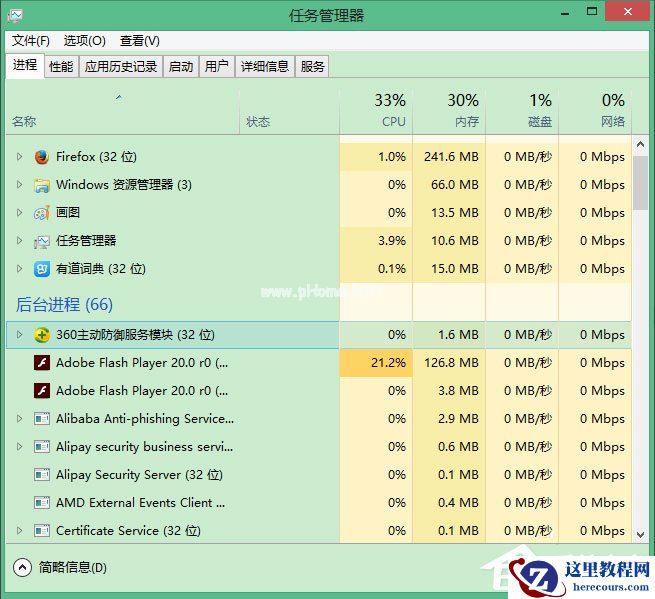Switch to the 性能 tab
Screen dimensions: 655x599
[x=61, y=66]
